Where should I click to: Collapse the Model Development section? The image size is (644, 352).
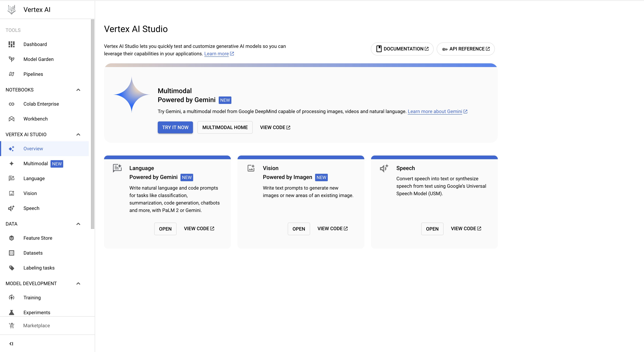[x=78, y=283]
